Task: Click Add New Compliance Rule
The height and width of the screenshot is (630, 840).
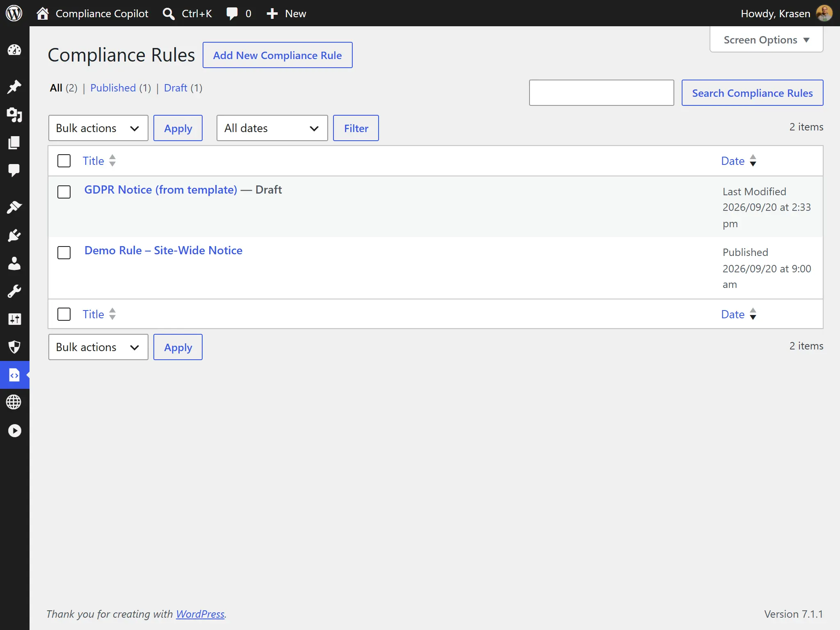Action: click(278, 55)
